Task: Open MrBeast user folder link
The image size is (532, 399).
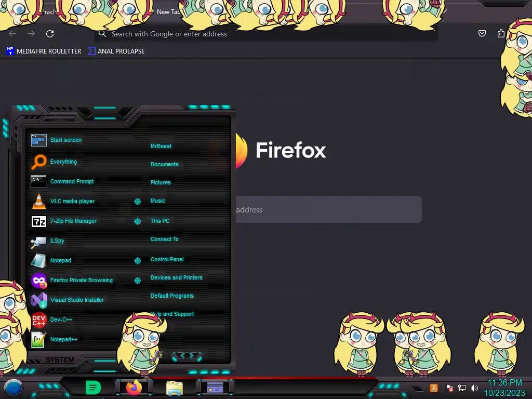Action: tap(161, 146)
